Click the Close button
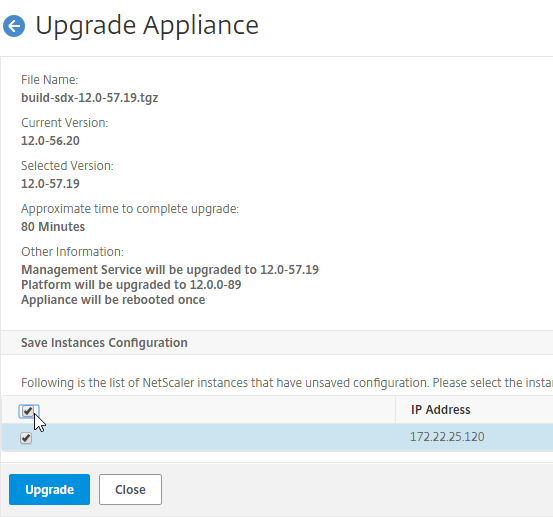The width and height of the screenshot is (553, 517). point(130,489)
